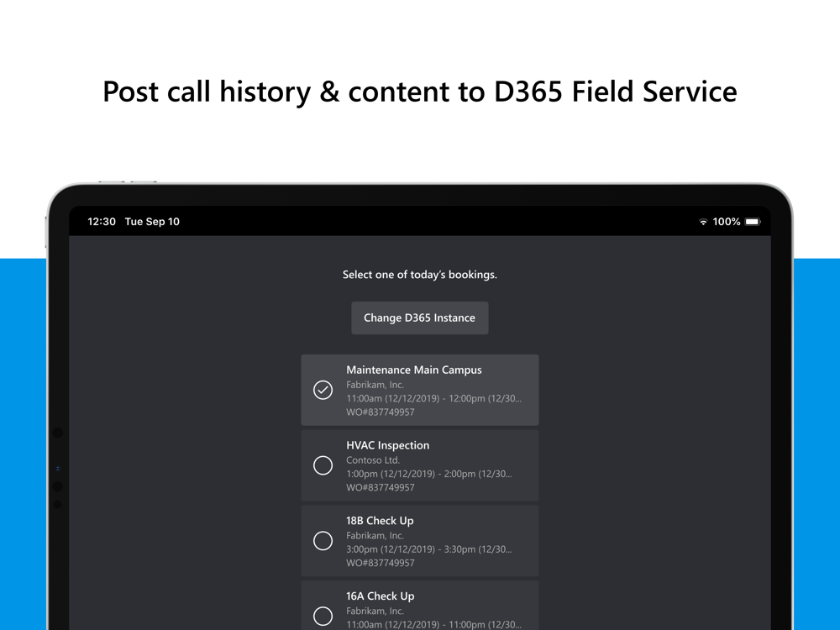Image resolution: width=840 pixels, height=630 pixels.
Task: Click the Tue Sep 10 date display
Action: click(x=152, y=222)
